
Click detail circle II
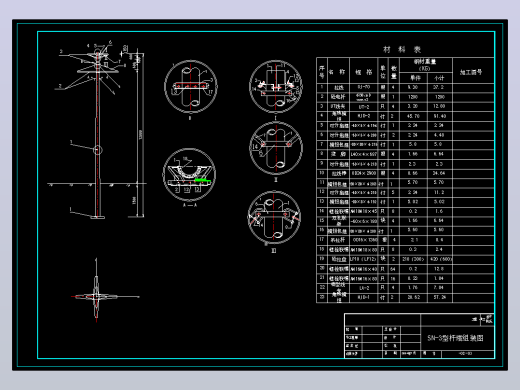click(x=276, y=148)
